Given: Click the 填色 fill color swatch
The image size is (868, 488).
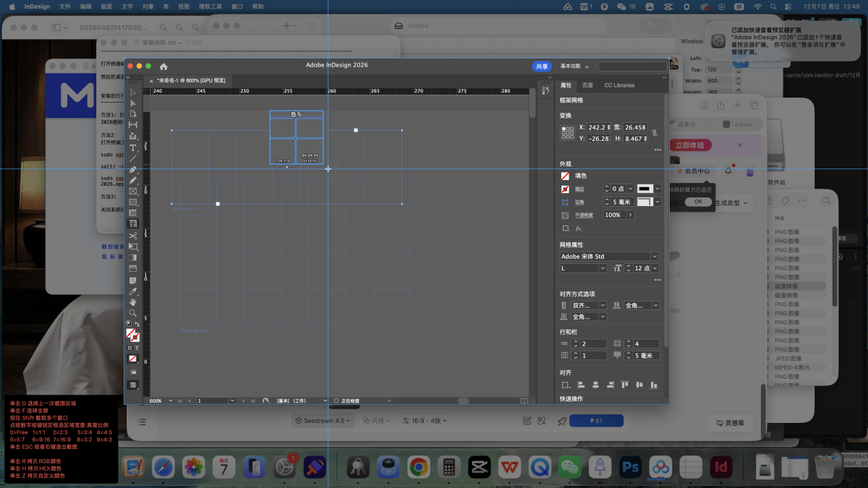Looking at the screenshot, I should 565,176.
